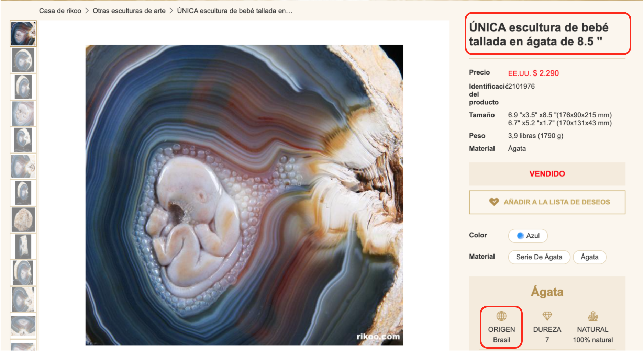The width and height of the screenshot is (644, 351).
Task: Open the main agate baby sculpture image
Action: coord(244,195)
